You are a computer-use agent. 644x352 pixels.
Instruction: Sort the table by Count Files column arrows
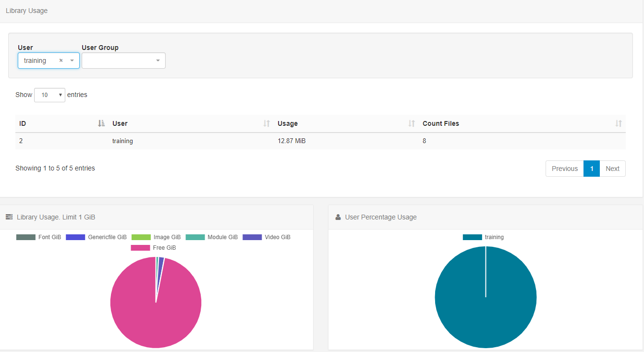(618, 123)
